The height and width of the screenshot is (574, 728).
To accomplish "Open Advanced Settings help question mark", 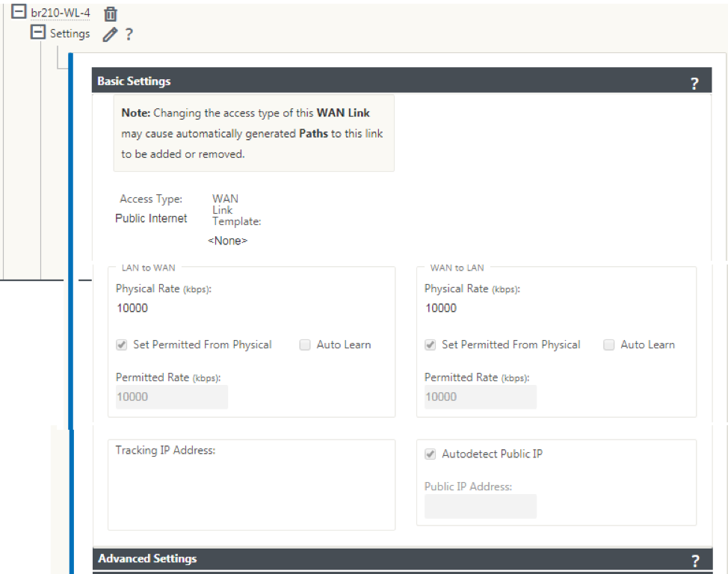I will tap(695, 561).
